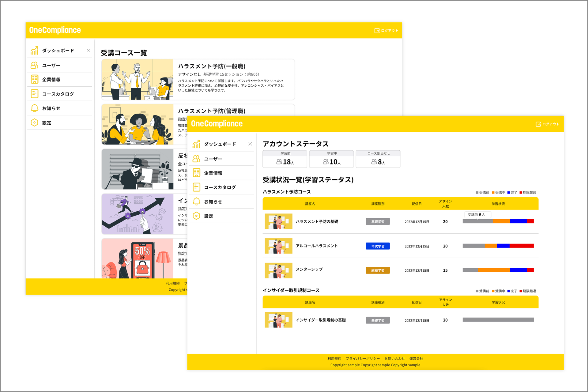Image resolution: width=588 pixels, height=392 pixels.
Task: Collapse front sidebar with X next to ダッシュボード
Action: tap(250, 144)
